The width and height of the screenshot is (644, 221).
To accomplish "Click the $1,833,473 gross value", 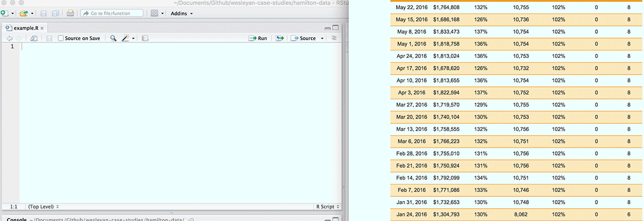I will (446, 32).
